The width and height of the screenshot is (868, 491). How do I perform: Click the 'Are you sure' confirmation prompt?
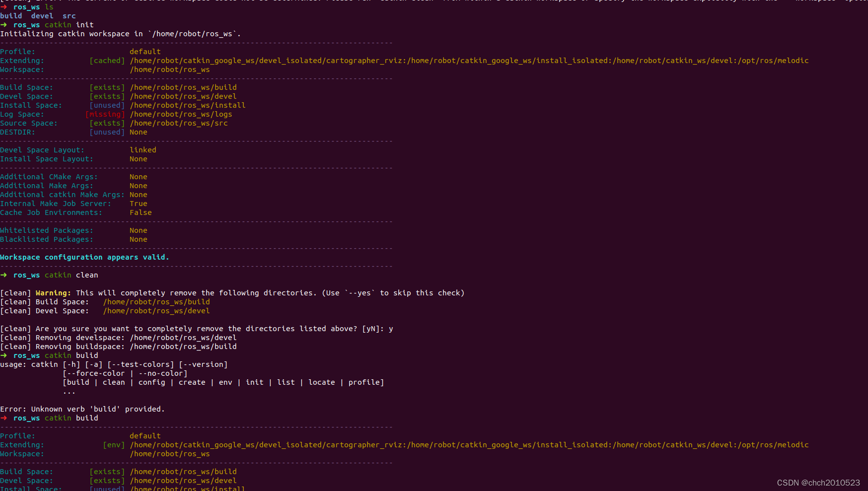point(197,329)
